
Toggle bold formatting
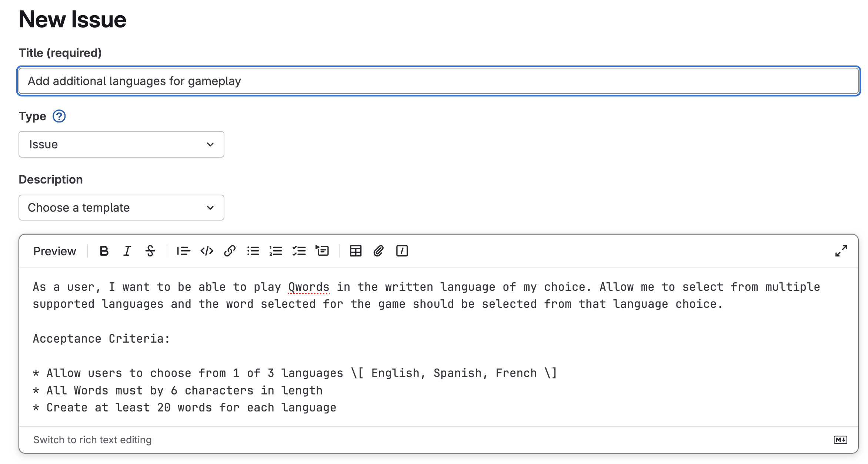point(104,251)
